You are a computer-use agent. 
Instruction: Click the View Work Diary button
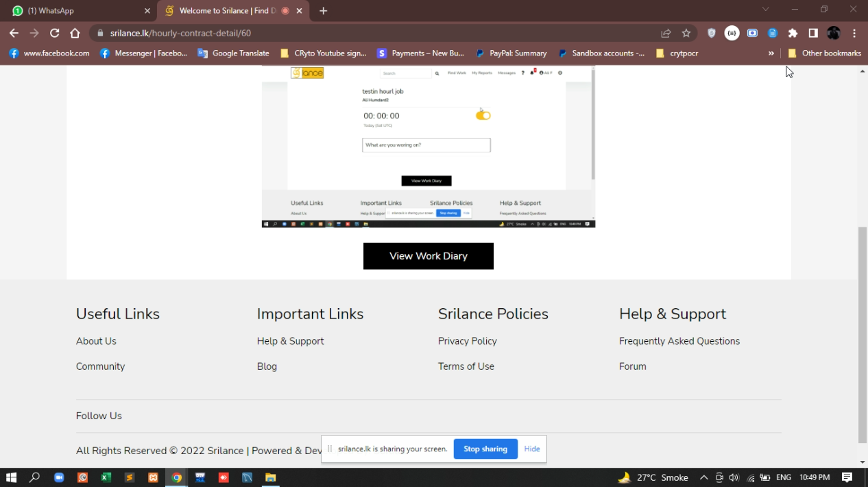click(428, 256)
